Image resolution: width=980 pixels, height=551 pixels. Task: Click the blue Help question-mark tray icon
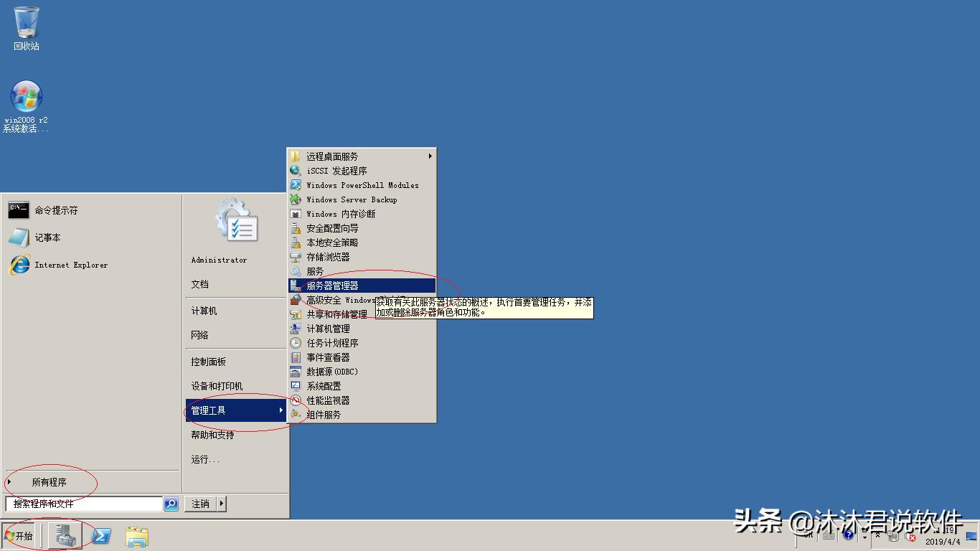(x=849, y=536)
